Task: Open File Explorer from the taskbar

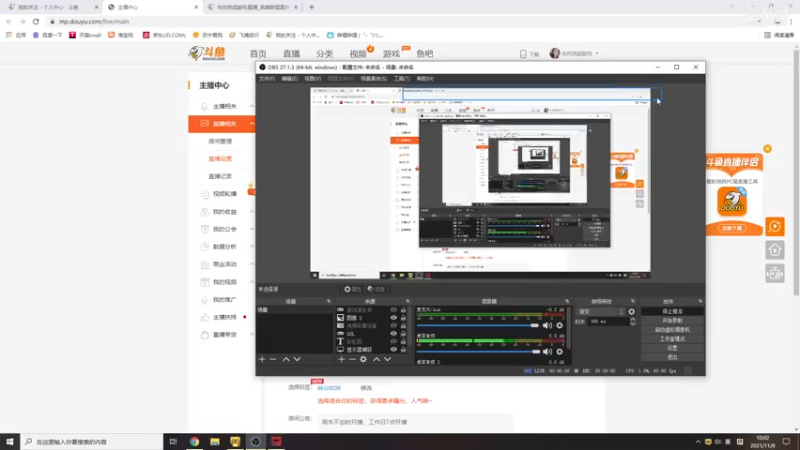Action: [215, 442]
